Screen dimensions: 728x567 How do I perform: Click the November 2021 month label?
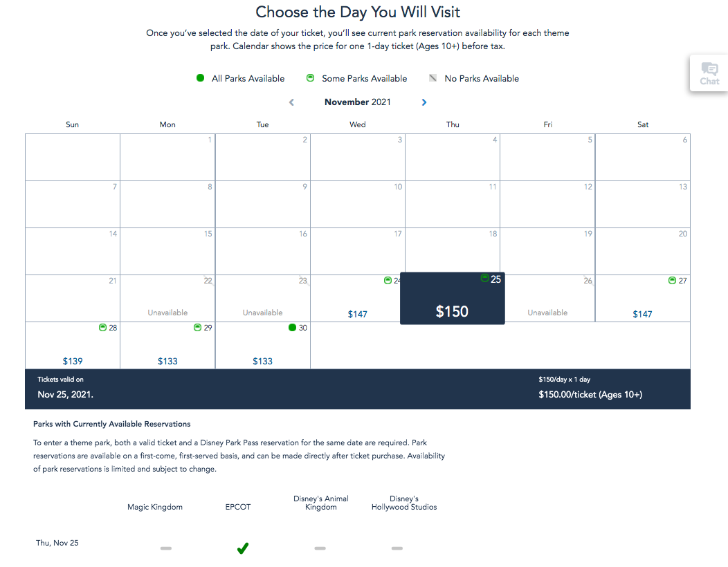click(357, 102)
